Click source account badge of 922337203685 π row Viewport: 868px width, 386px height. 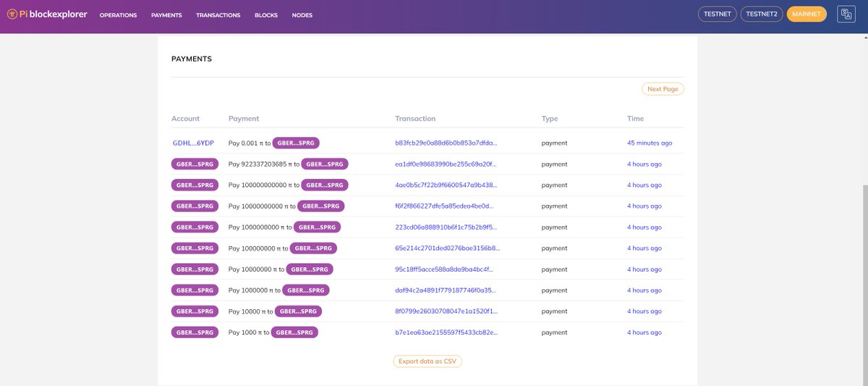(x=195, y=164)
